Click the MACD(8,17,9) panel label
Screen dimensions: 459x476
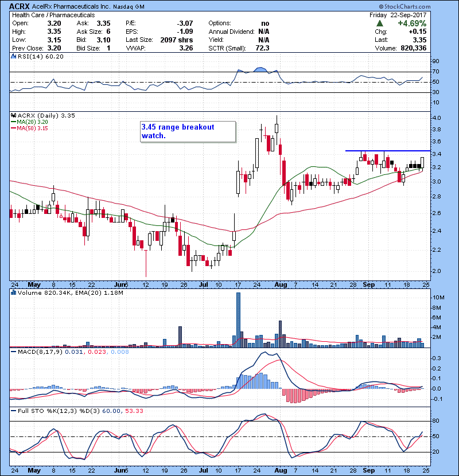click(40, 352)
